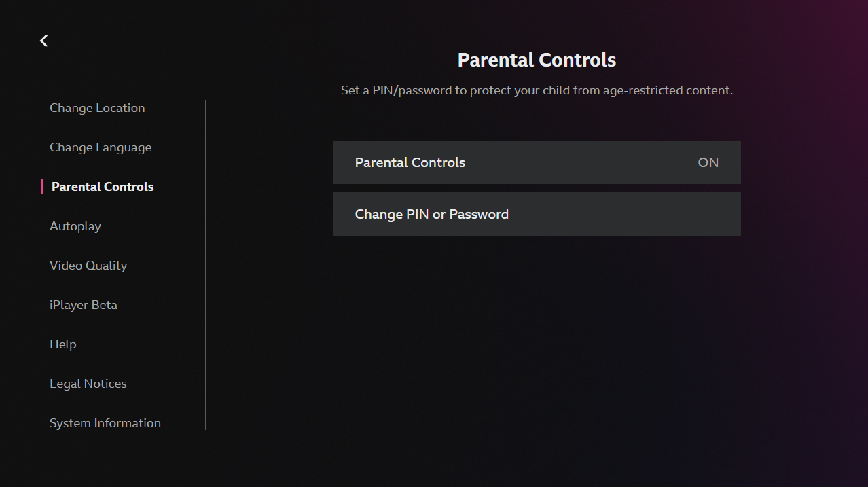Click the Change PIN or Password row label

pyautogui.click(x=432, y=214)
